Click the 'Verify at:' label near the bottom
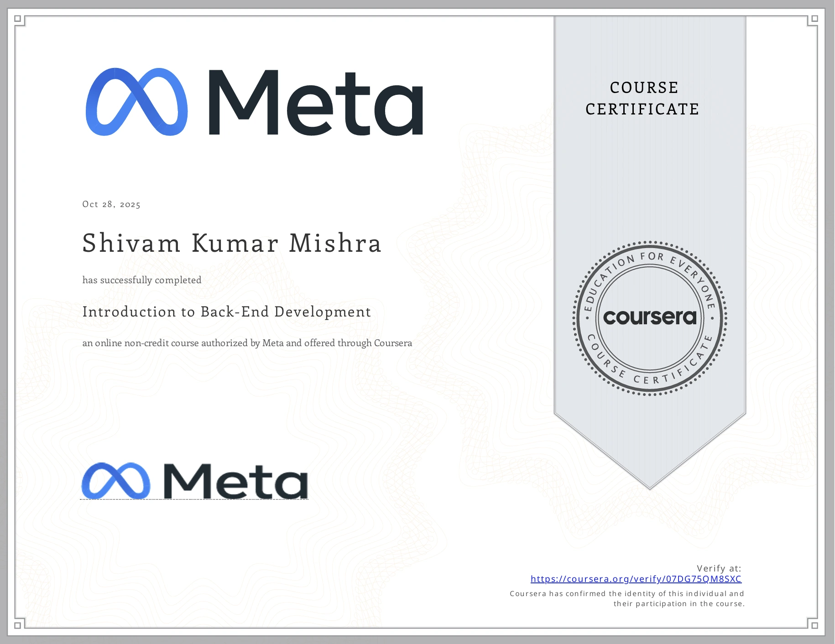The height and width of the screenshot is (644, 835). (720, 567)
